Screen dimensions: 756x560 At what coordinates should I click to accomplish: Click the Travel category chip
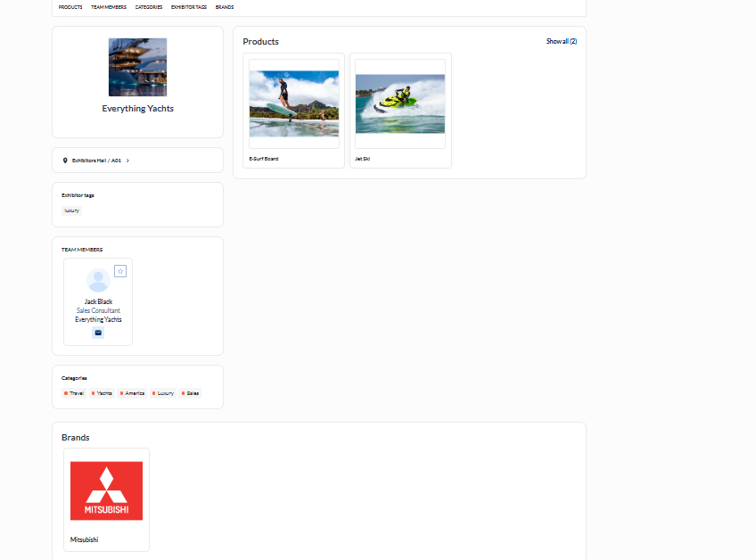73,393
